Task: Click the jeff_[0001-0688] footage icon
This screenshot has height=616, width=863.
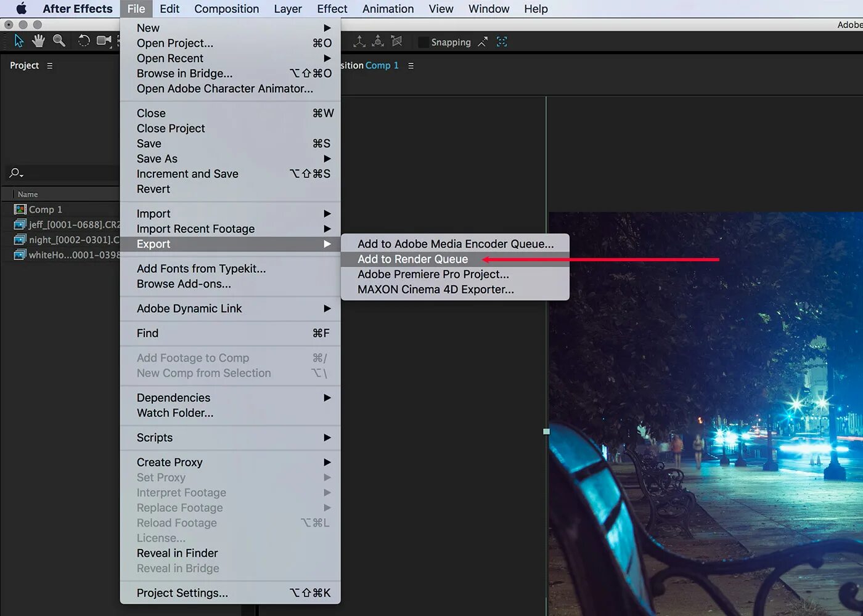Action: tap(20, 225)
